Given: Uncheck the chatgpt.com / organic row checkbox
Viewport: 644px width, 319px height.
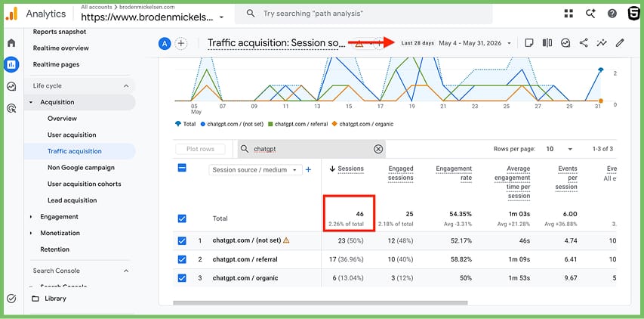Looking at the screenshot, I should pyautogui.click(x=182, y=278).
